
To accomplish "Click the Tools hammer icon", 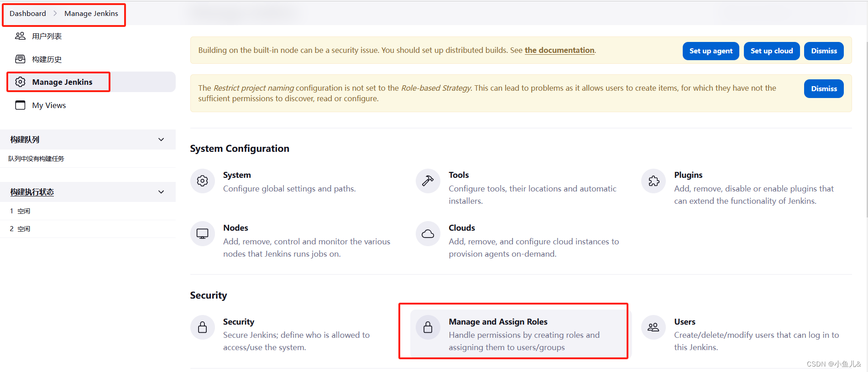I will click(428, 181).
